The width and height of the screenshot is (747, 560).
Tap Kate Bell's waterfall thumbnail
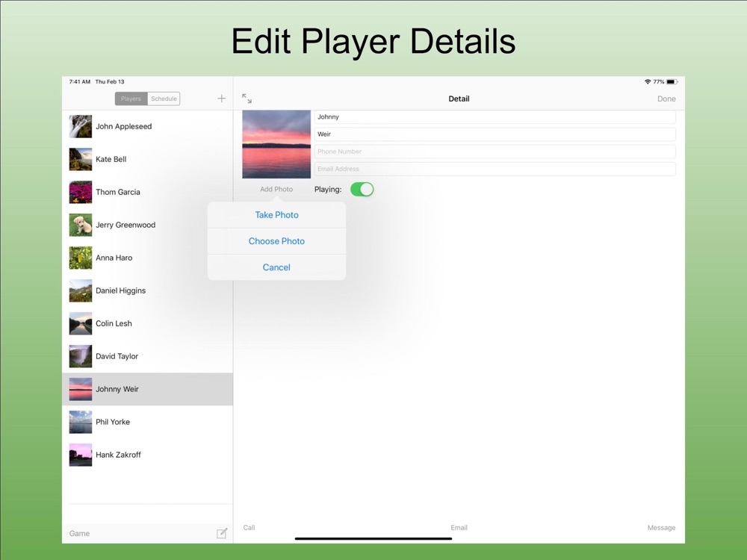(81, 159)
